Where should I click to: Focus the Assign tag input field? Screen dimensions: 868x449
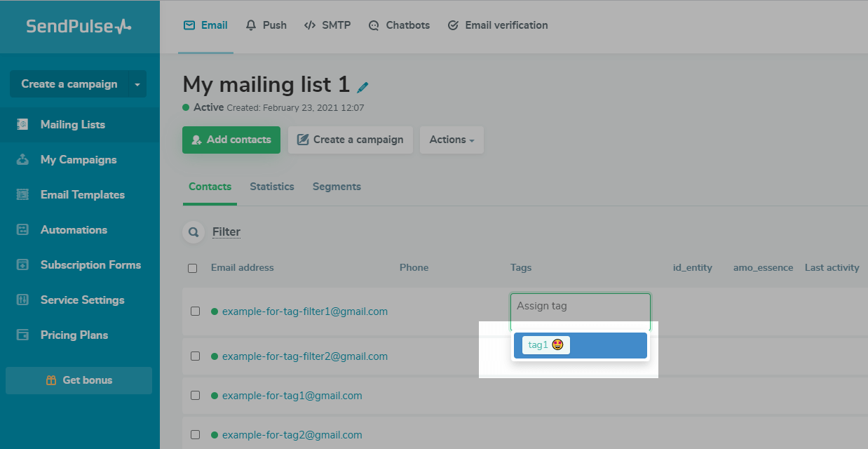click(580, 307)
